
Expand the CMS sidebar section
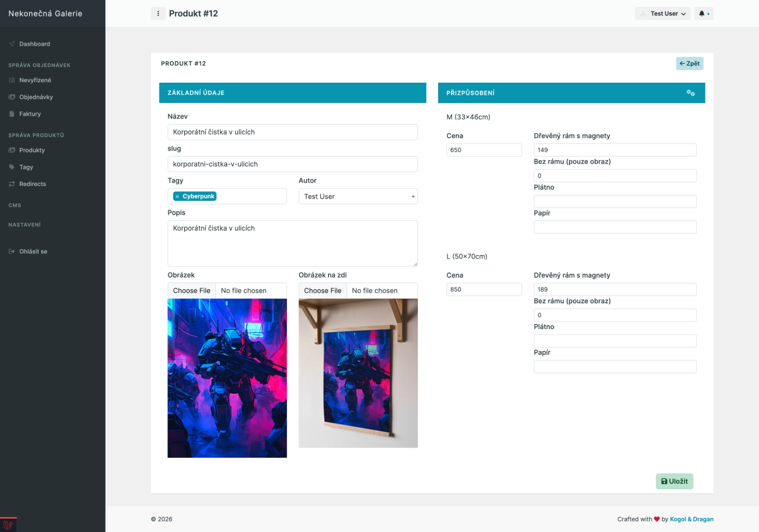click(x=15, y=205)
